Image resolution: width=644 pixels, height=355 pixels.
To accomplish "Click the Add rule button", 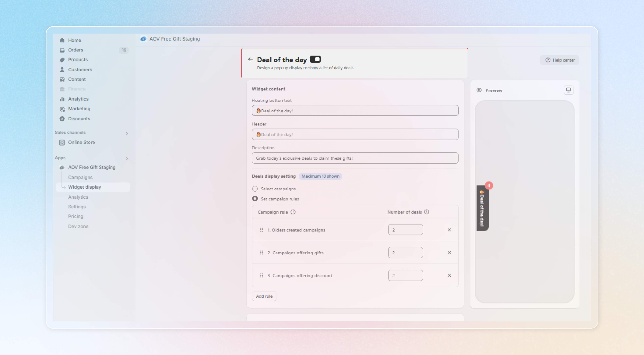I will [264, 296].
